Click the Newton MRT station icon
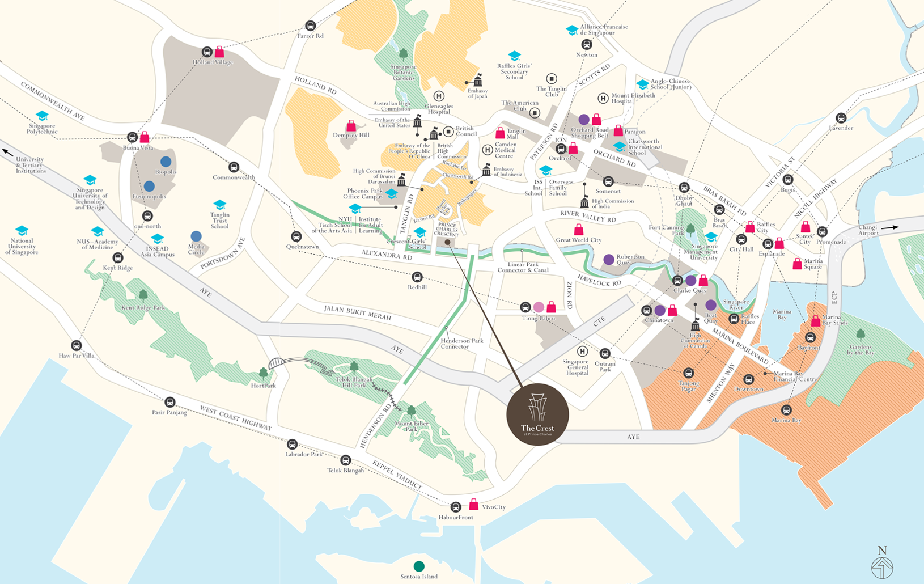 [587, 44]
